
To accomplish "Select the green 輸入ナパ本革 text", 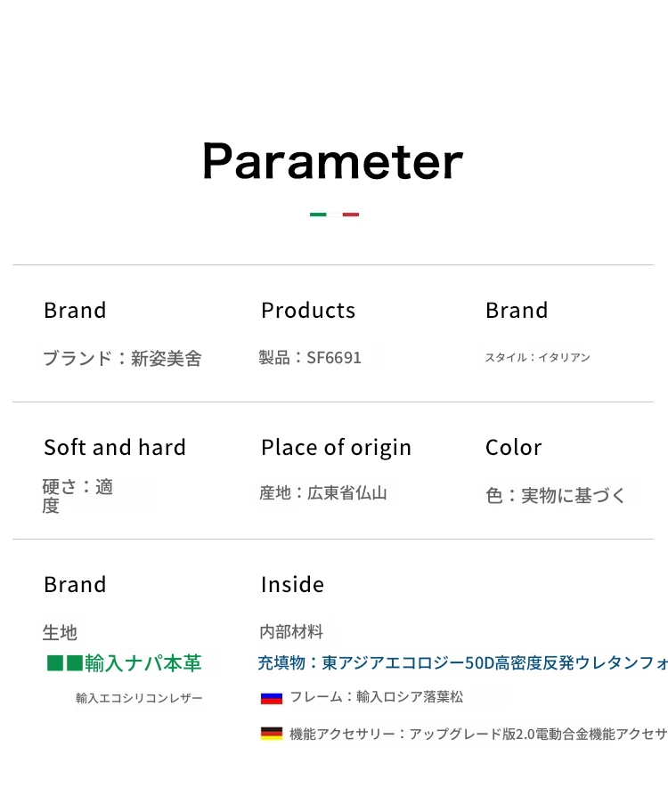I will [x=143, y=662].
